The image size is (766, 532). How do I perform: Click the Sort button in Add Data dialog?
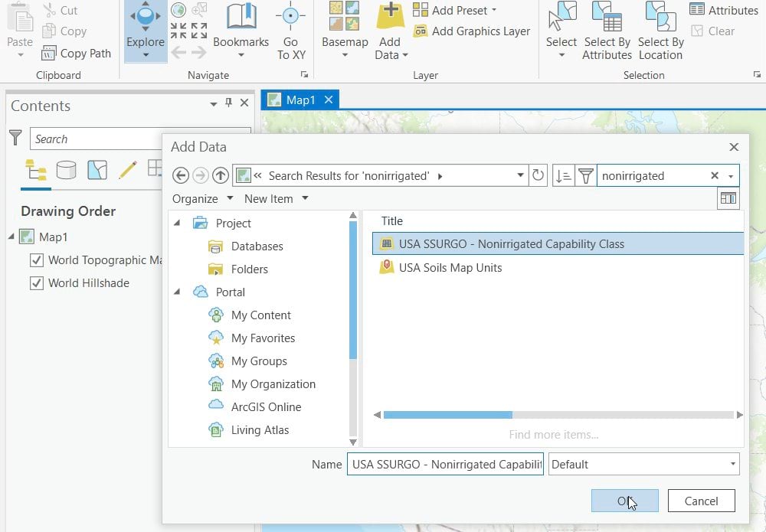(x=564, y=175)
